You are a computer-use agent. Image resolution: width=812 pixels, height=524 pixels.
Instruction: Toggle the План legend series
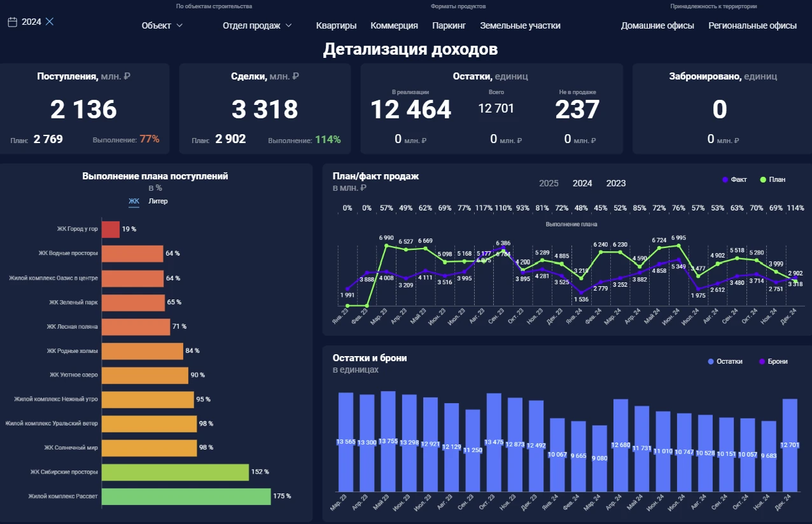[x=773, y=179]
